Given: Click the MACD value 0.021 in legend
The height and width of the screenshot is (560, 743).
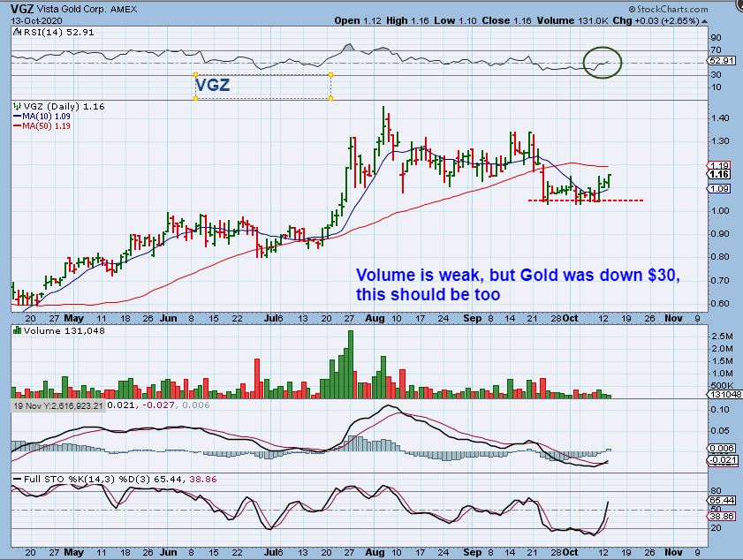Looking at the screenshot, I should coord(121,405).
